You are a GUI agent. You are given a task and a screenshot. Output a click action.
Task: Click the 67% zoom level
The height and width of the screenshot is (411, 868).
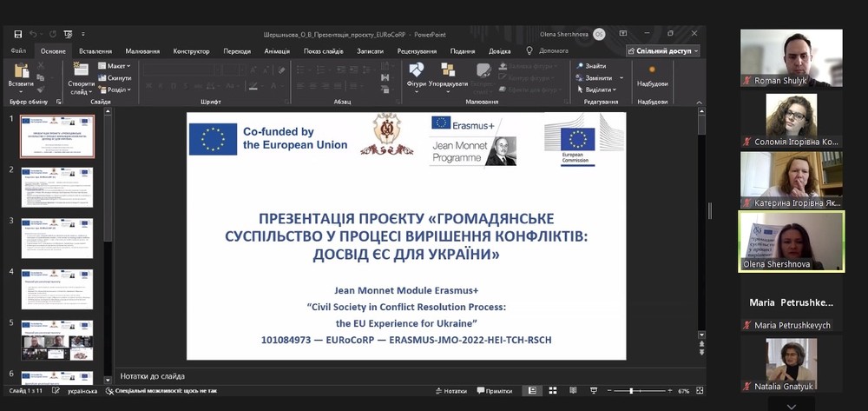tap(684, 391)
